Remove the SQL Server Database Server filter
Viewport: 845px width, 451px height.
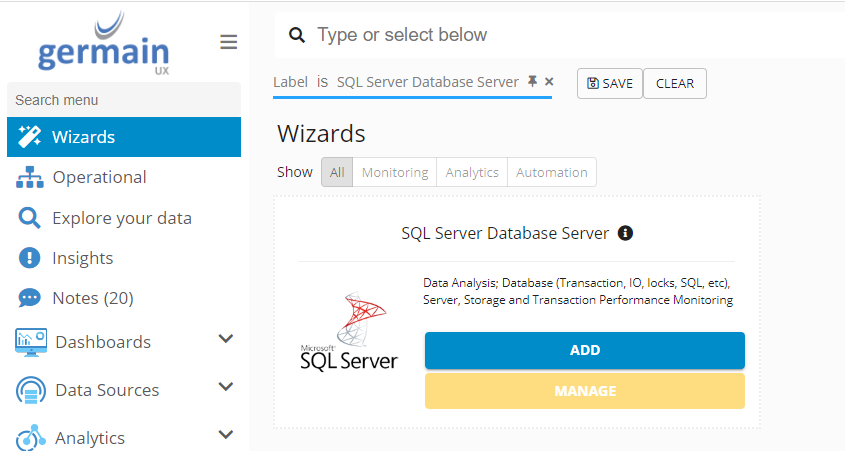point(549,82)
